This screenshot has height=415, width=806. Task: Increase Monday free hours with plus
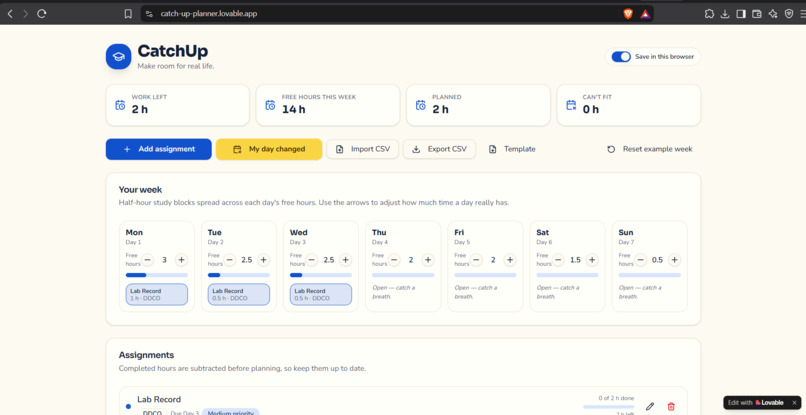click(x=181, y=260)
